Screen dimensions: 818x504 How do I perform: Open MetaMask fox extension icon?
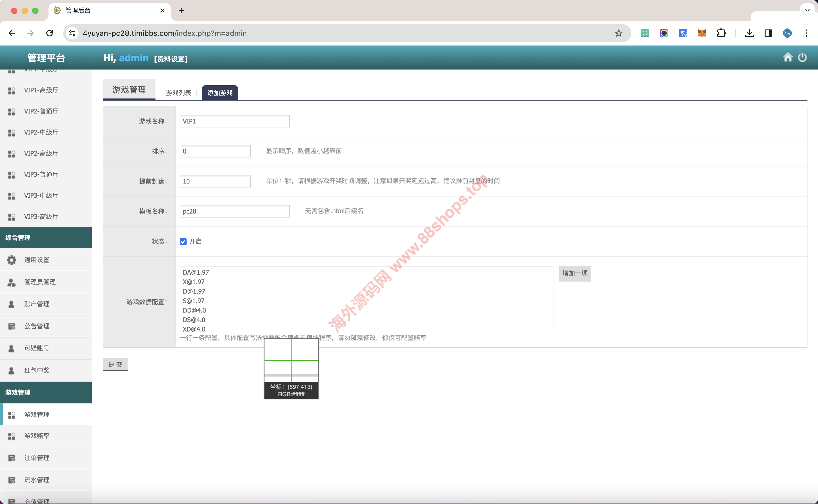702,33
